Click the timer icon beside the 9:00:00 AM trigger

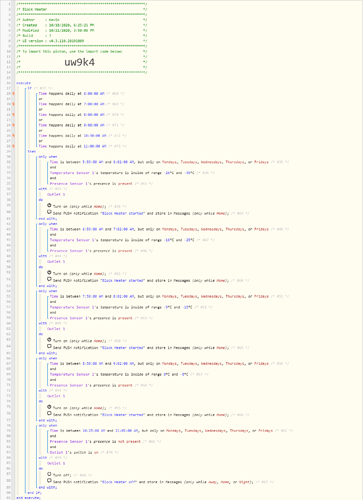pyautogui.click(x=14, y=125)
